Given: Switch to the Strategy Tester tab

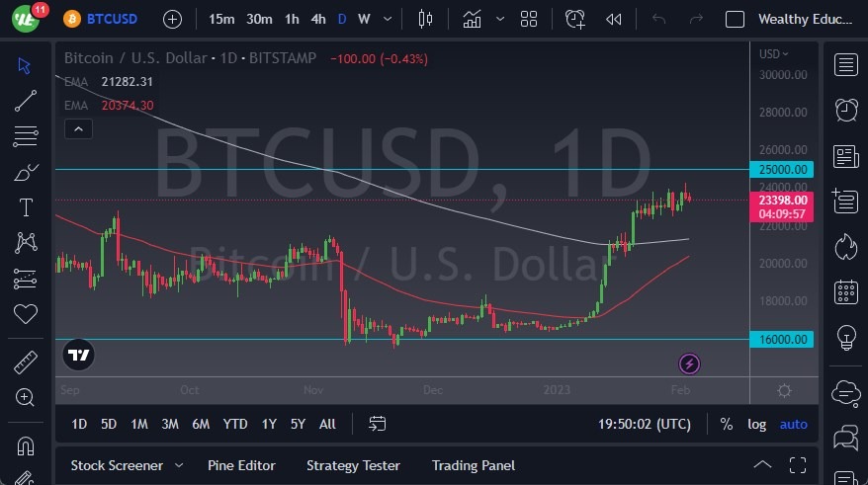Looking at the screenshot, I should pyautogui.click(x=353, y=465).
